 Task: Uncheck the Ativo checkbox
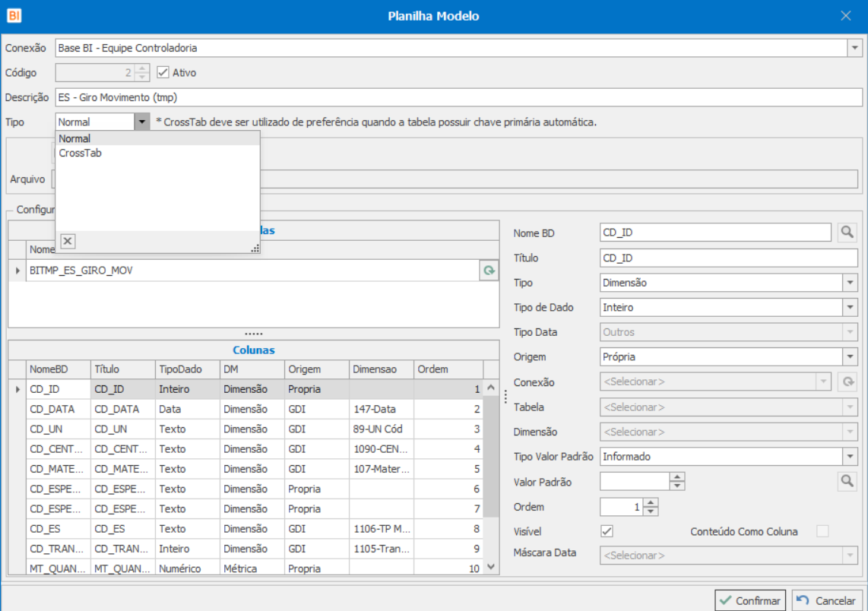163,73
